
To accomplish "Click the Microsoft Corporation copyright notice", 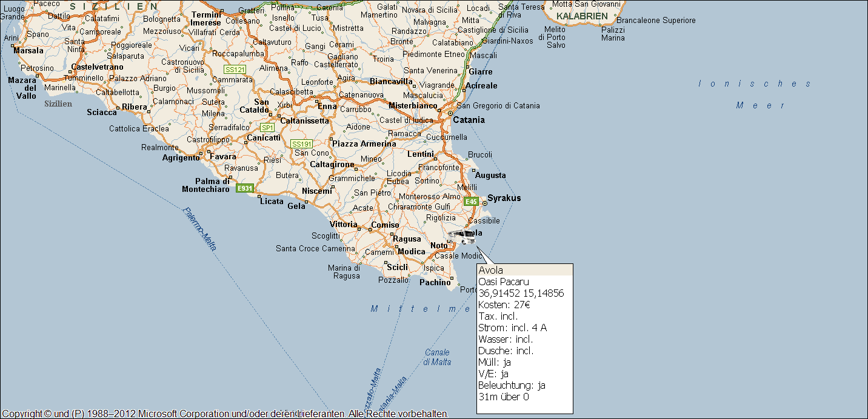I will 224,414.
